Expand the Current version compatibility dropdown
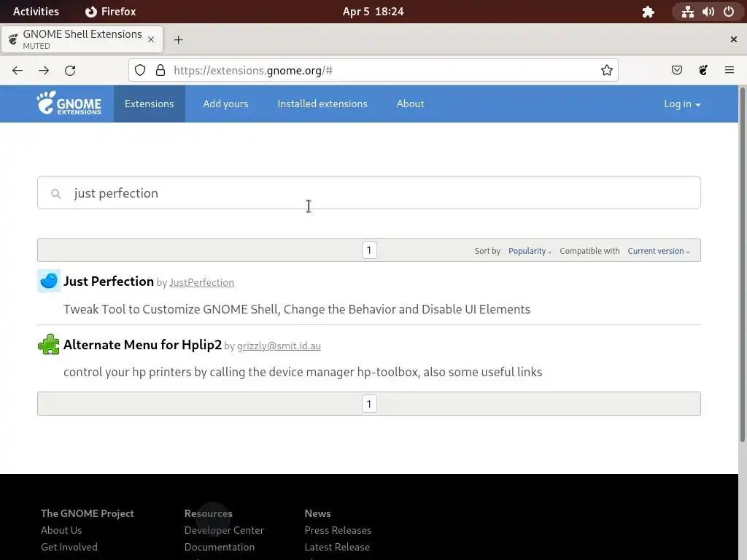Image resolution: width=747 pixels, height=560 pixels. 659,251
